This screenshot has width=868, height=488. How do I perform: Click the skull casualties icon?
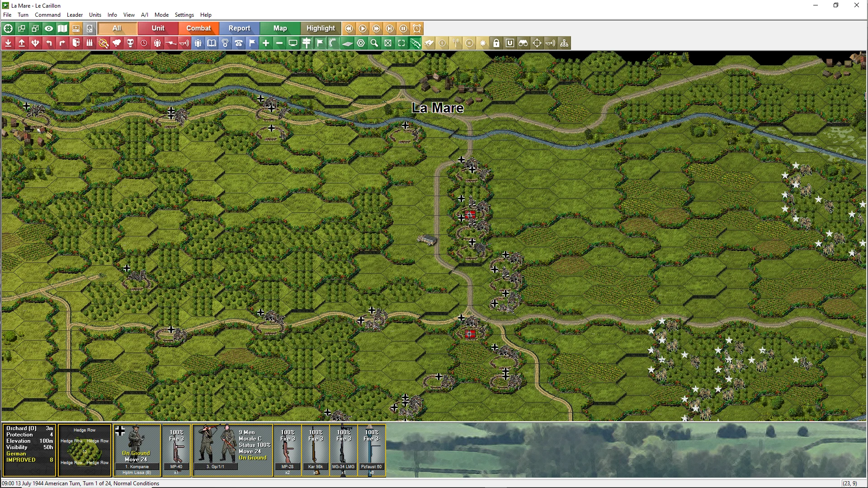130,43
